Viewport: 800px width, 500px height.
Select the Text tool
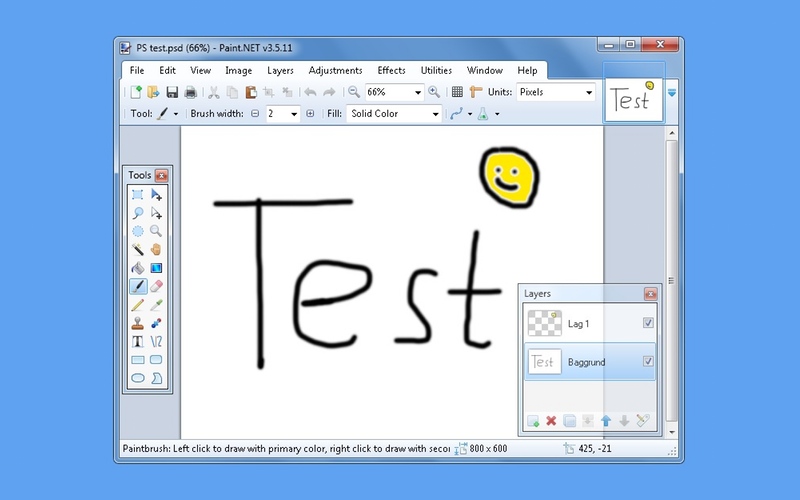pos(138,341)
